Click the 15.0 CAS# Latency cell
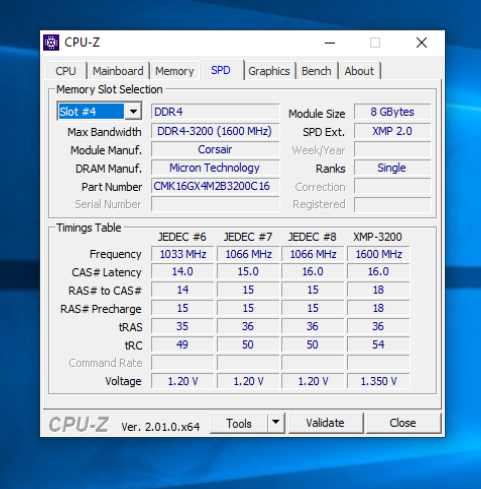This screenshot has width=481, height=489. pyautogui.click(x=248, y=271)
